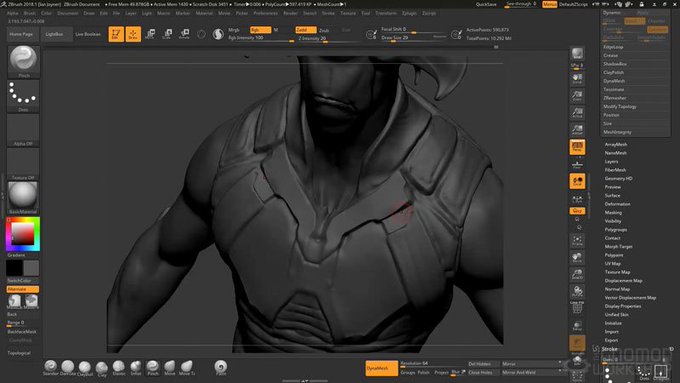The image size is (680, 383).
Task: Click the QuickSave button
Action: (x=486, y=4)
